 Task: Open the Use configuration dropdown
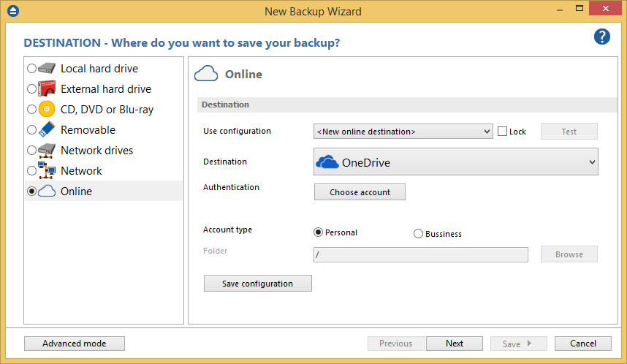403,131
